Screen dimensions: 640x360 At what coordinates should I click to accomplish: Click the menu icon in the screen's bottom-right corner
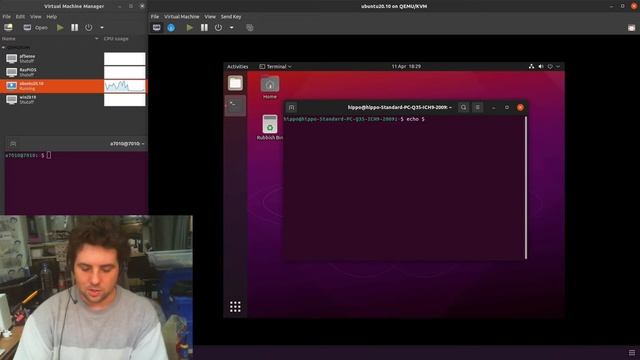point(631,353)
